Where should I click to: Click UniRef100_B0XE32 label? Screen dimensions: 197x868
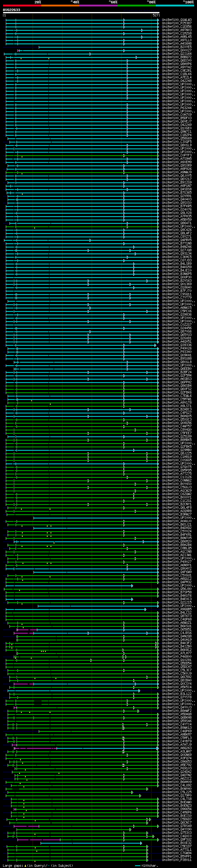177,843
